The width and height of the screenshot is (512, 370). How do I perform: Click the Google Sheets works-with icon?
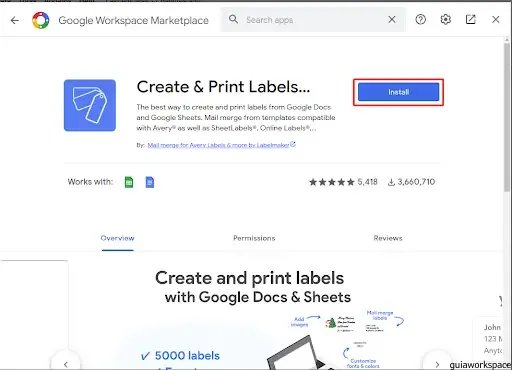[129, 182]
